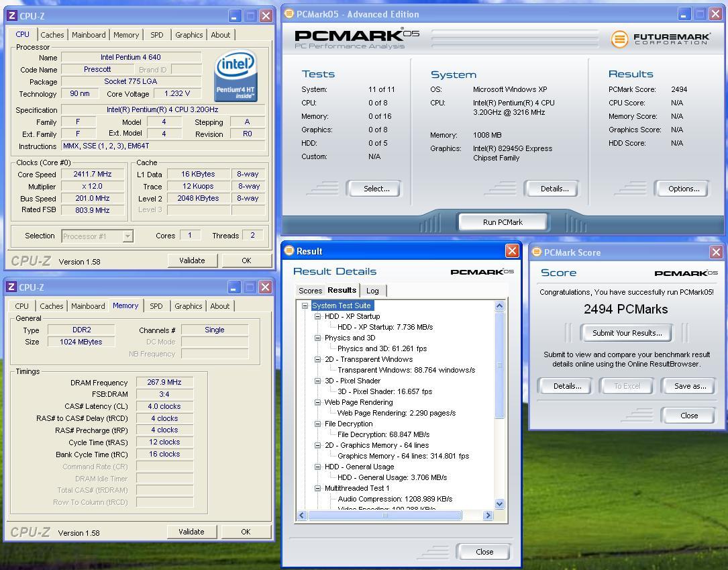The image size is (728, 570).
Task: Click Close button in Result window
Action: pyautogui.click(x=484, y=552)
